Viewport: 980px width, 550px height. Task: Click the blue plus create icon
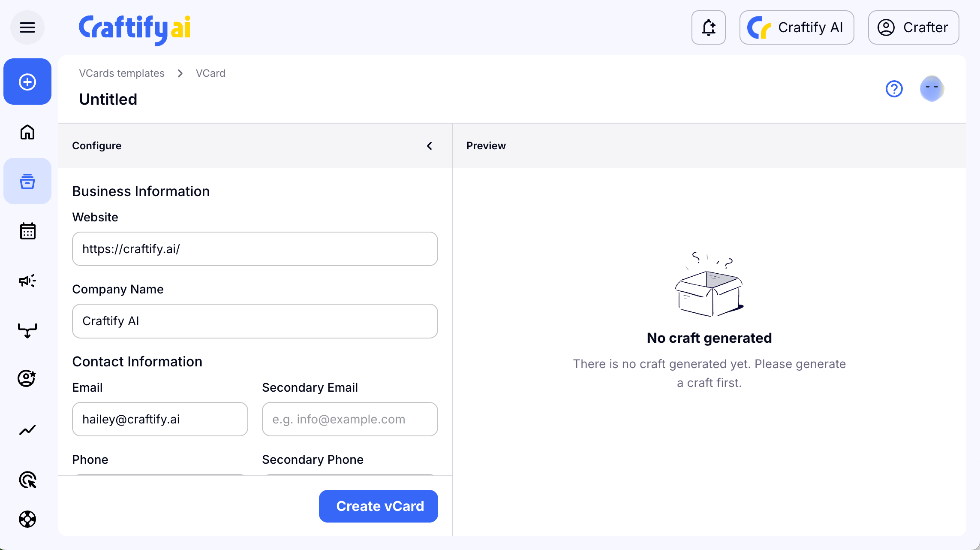pos(27,82)
